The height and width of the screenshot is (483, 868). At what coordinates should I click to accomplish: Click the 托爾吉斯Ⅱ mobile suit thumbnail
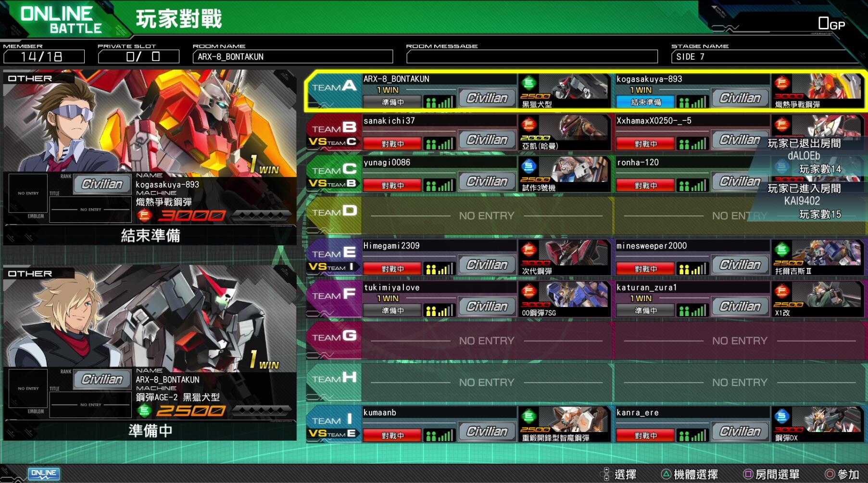click(826, 253)
